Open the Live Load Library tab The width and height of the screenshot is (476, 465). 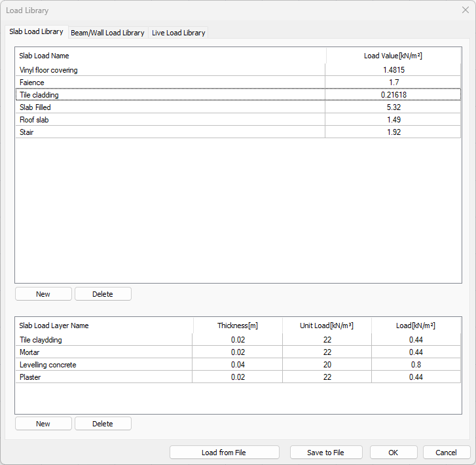pyautogui.click(x=178, y=33)
